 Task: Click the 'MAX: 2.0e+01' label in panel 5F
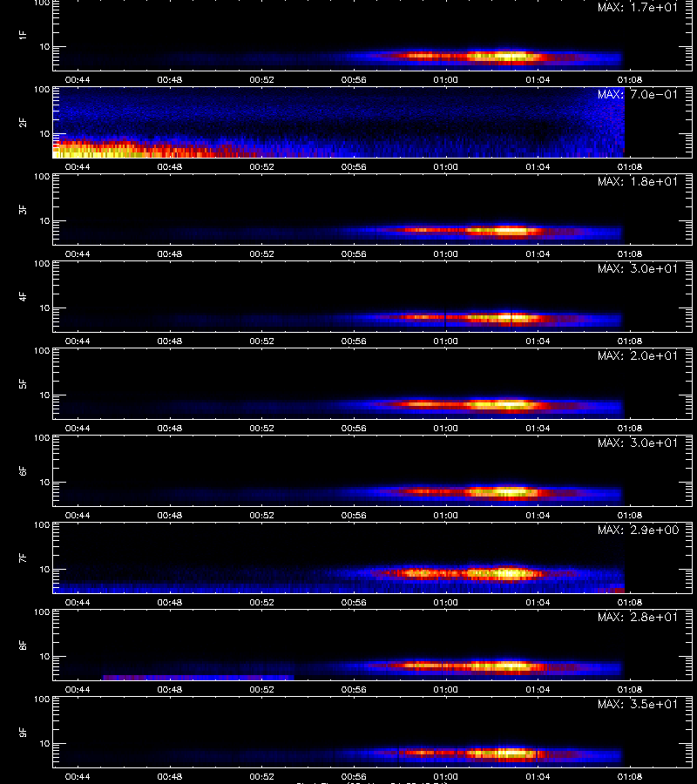[x=638, y=355]
